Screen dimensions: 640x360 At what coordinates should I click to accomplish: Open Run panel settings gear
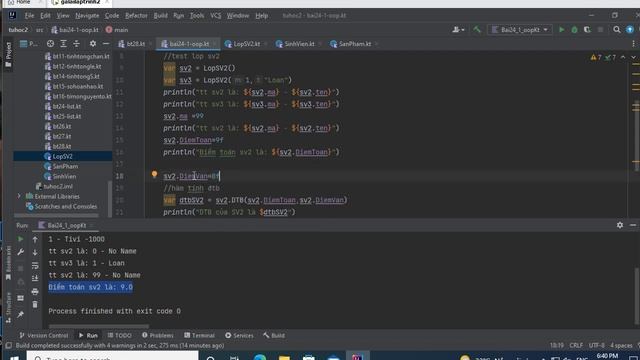pyautogui.click(x=620, y=225)
